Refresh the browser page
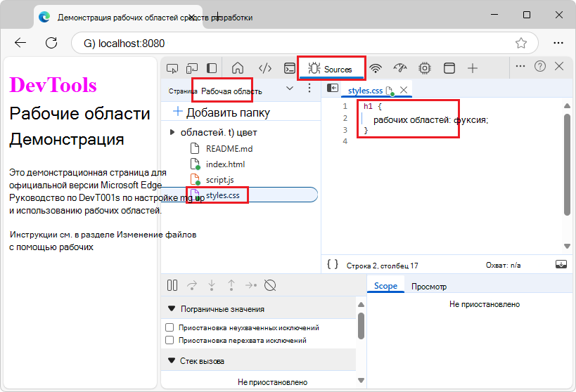The height and width of the screenshot is (392, 576). tap(51, 43)
